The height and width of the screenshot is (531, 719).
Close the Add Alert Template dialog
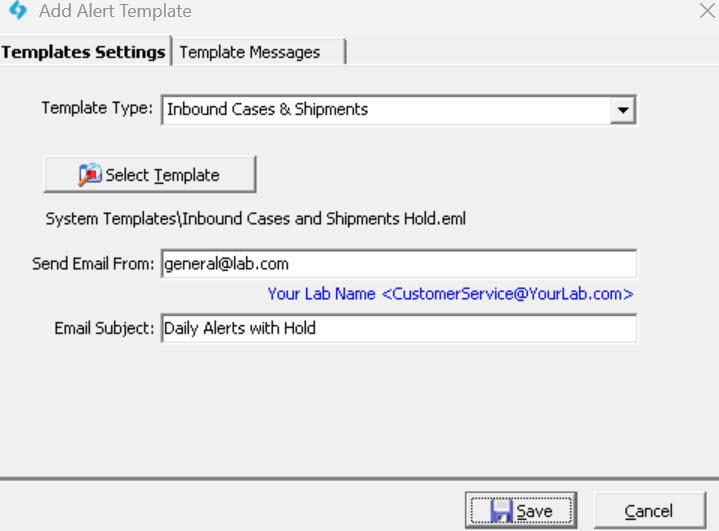coord(707,11)
